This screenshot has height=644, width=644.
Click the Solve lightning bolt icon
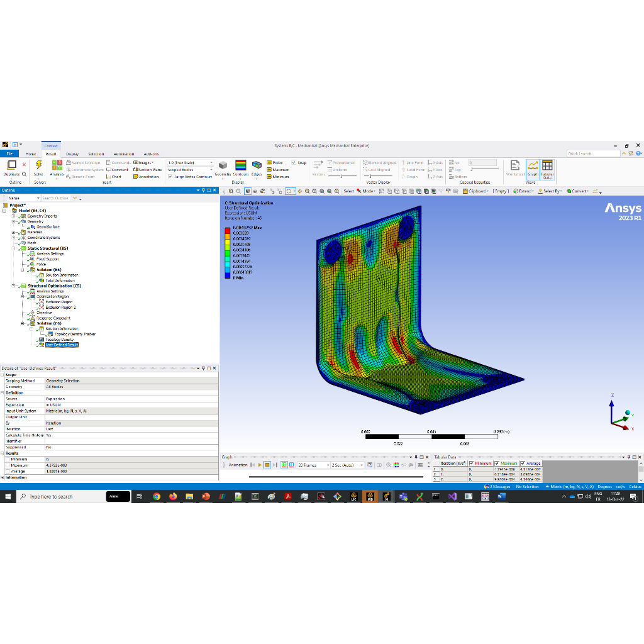[x=38, y=166]
